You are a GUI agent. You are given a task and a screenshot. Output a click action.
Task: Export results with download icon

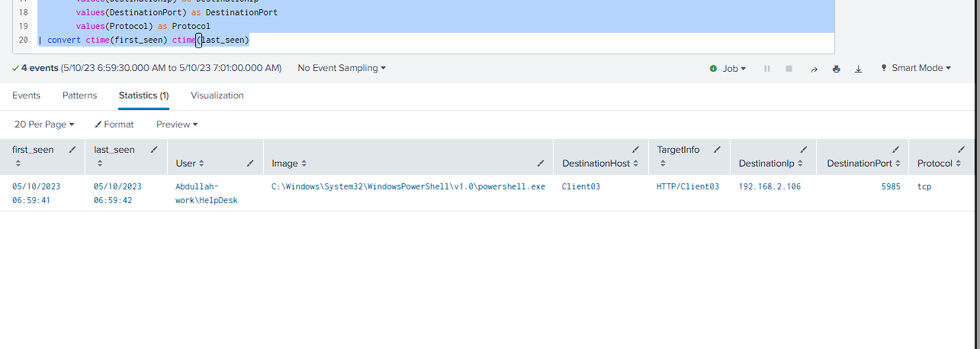coord(858,69)
